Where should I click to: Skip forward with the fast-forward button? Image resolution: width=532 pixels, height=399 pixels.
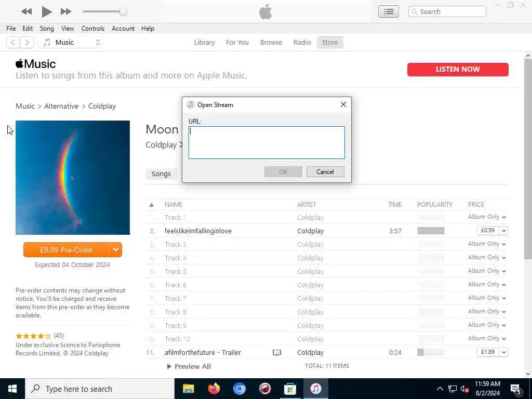[x=66, y=11]
